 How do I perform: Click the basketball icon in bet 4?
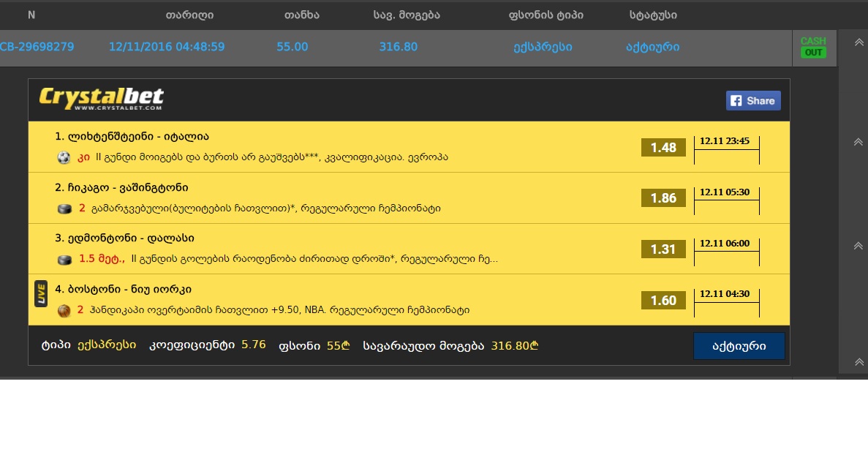[64, 311]
